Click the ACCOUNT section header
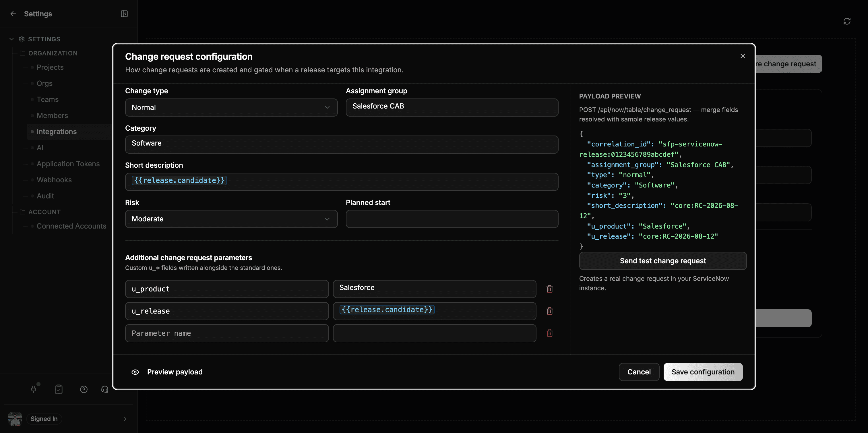The width and height of the screenshot is (868, 433). point(44,212)
